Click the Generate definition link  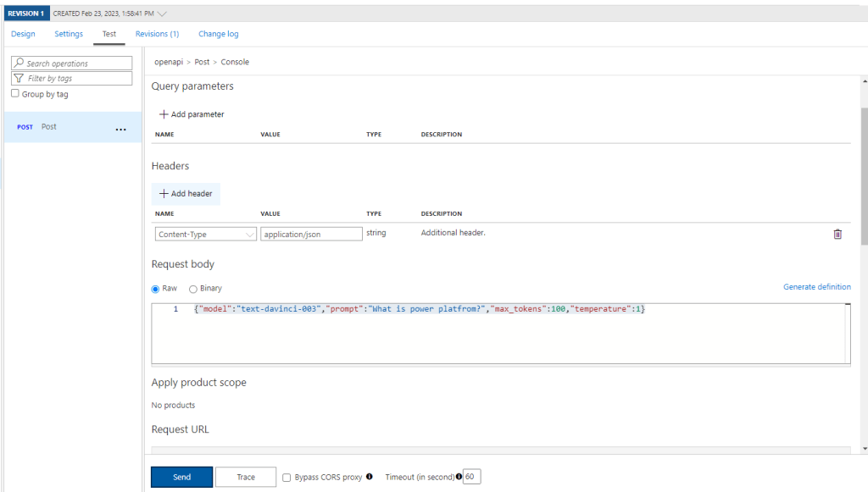click(816, 287)
